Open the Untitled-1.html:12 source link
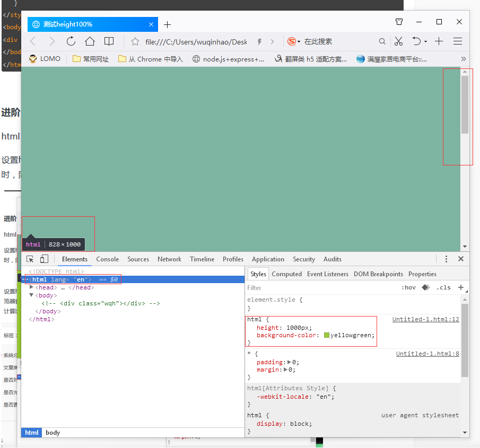The height and width of the screenshot is (448, 480). click(425, 319)
